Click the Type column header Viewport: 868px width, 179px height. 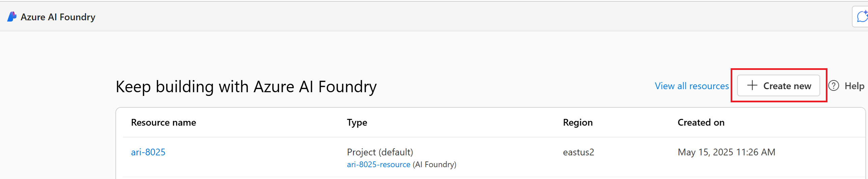357,122
